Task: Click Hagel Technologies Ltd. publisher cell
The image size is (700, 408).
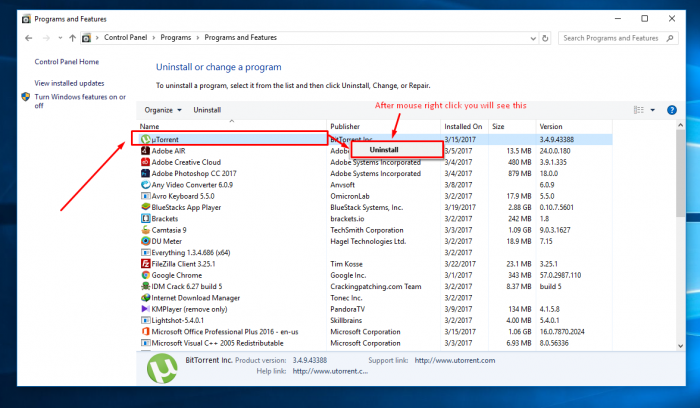Action: click(368, 241)
